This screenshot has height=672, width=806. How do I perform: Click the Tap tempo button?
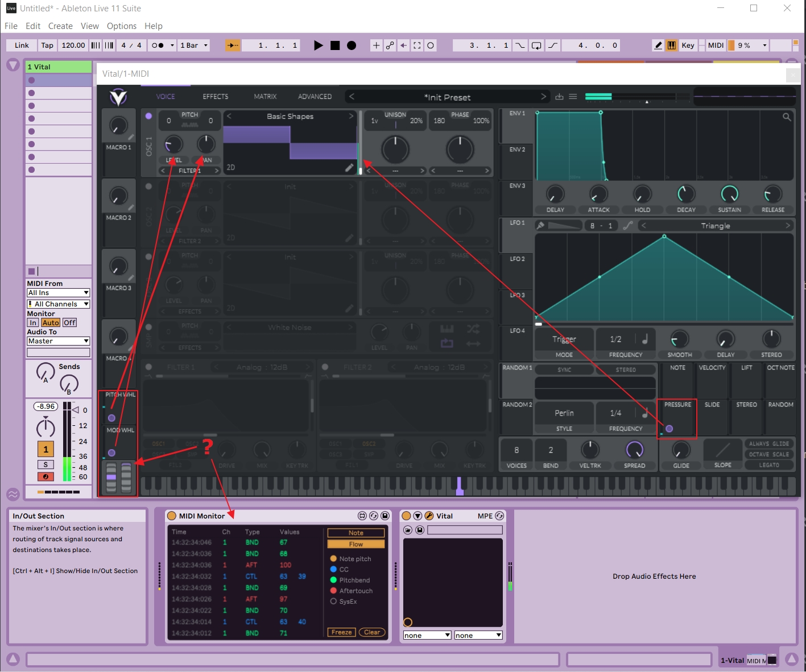click(47, 45)
